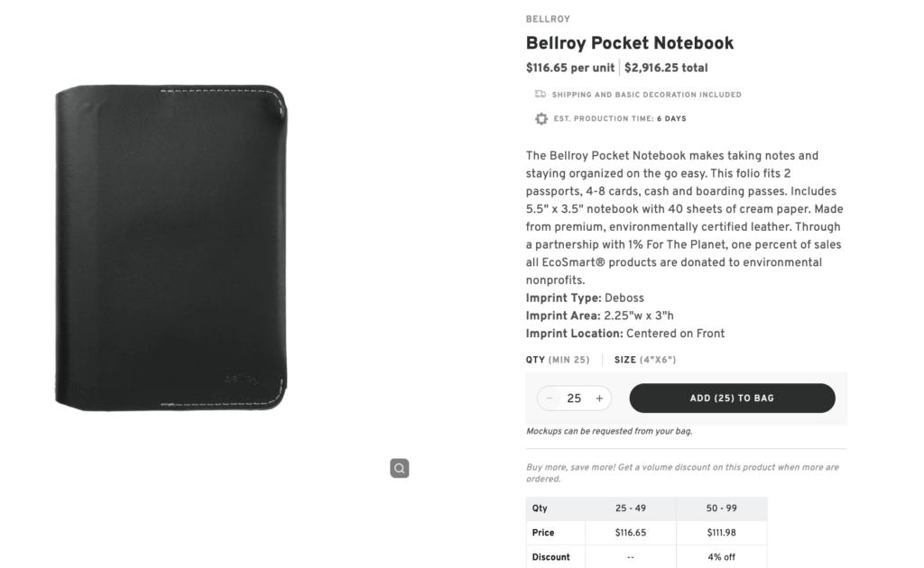
Task: Click the $2,916.25 total price
Action: (x=665, y=67)
